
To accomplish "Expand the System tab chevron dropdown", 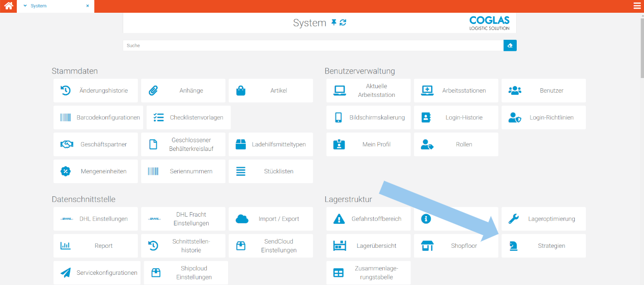I will [25, 6].
